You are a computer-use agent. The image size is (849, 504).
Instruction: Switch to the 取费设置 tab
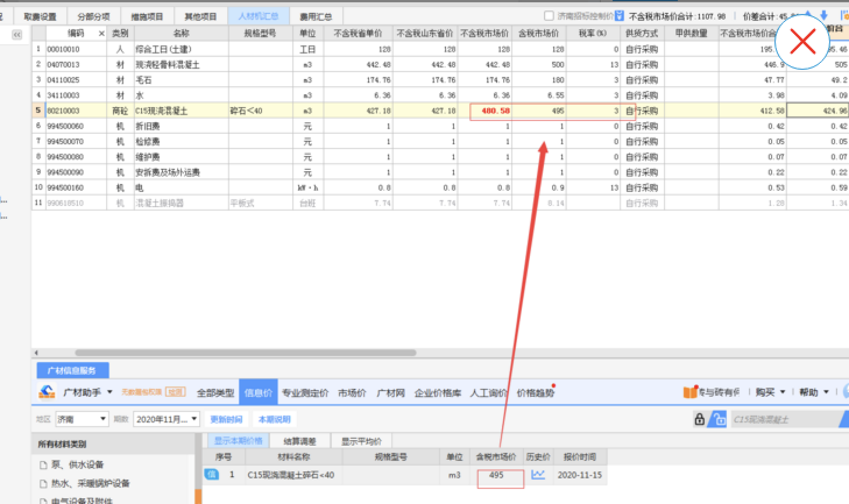pos(40,16)
